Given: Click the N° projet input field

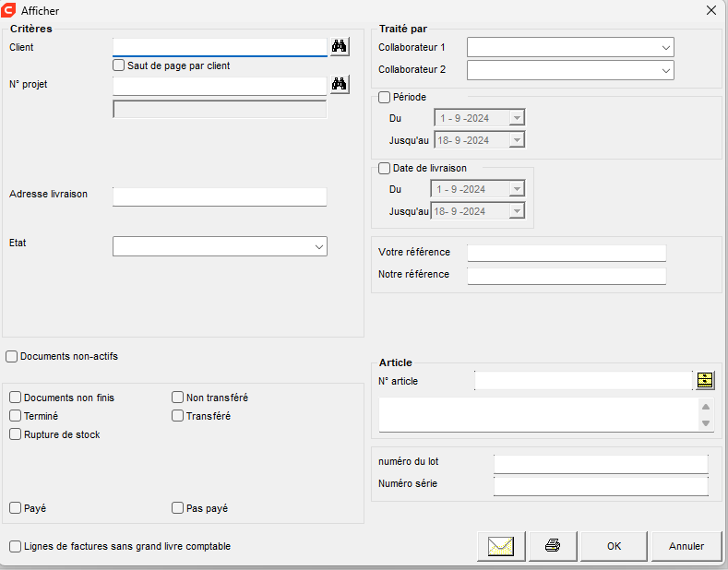Looking at the screenshot, I should click(220, 86).
